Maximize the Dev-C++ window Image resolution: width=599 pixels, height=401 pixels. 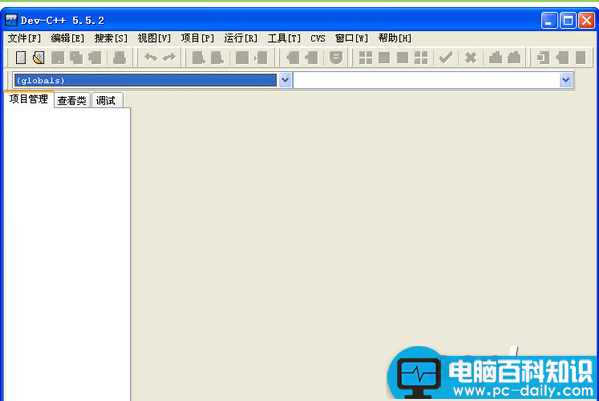(x=568, y=20)
